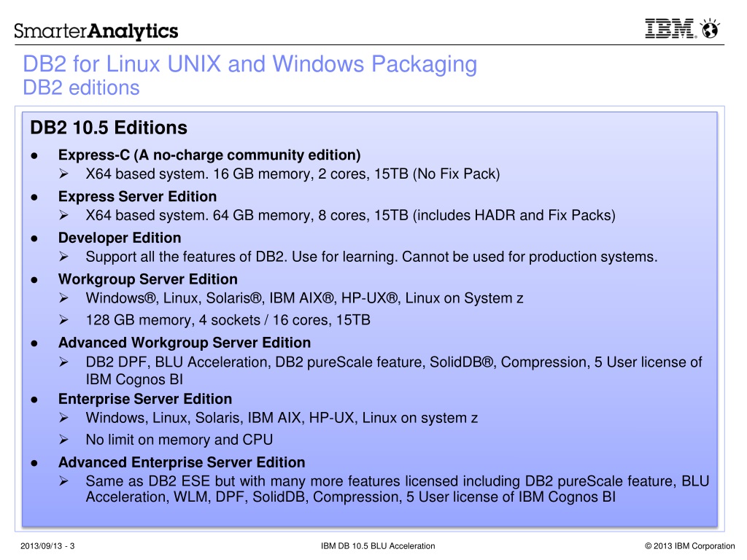Click the "Advanced Workgroup Server Edition" bullet

pos(185,343)
